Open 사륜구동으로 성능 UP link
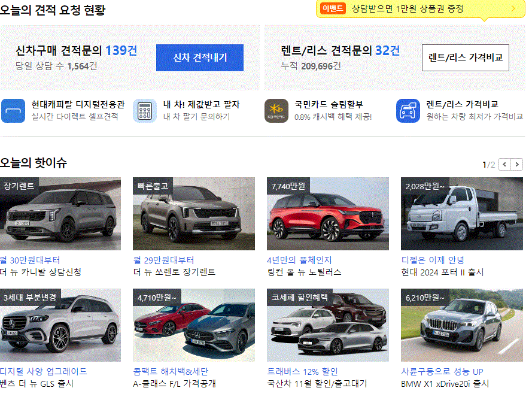 click(x=442, y=372)
